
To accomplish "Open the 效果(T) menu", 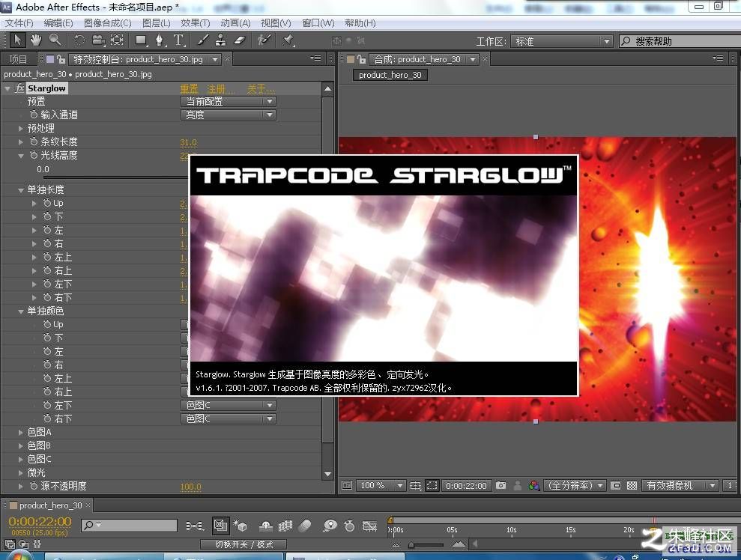I will [x=195, y=23].
